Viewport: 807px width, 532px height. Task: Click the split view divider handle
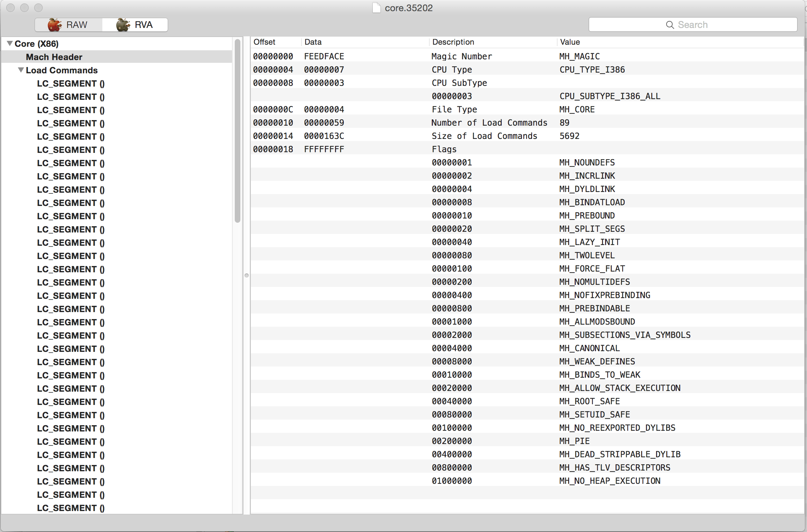(x=247, y=275)
